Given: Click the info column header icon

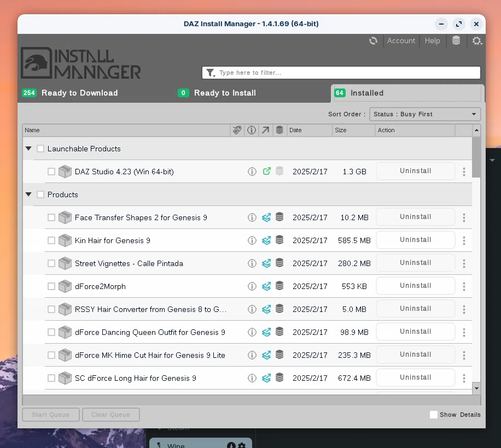Looking at the screenshot, I should click(252, 130).
